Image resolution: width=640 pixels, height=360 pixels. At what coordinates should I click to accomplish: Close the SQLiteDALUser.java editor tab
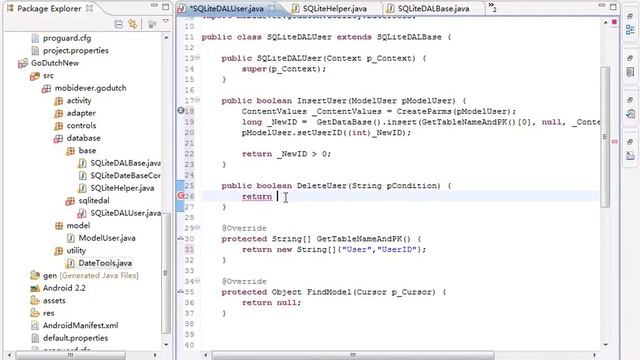[272, 8]
